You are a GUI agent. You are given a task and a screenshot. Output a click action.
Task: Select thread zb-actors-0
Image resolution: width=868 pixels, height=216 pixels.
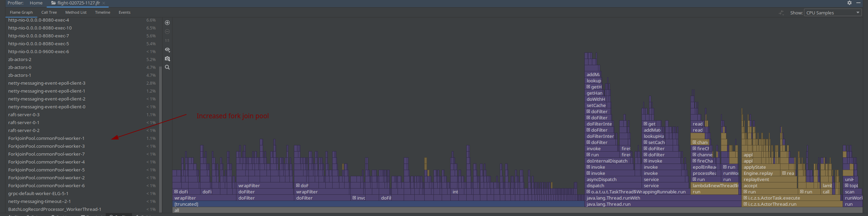coord(82,67)
